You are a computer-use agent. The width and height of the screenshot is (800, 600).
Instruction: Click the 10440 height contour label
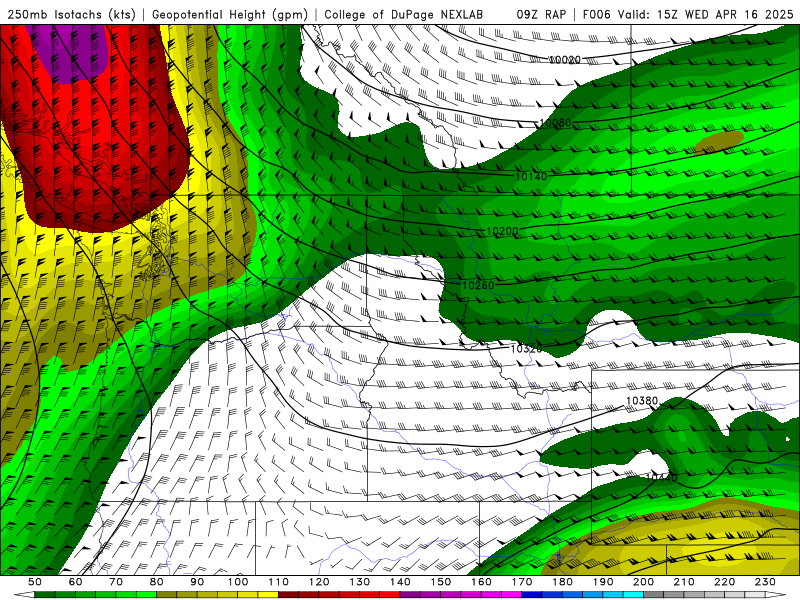click(661, 478)
